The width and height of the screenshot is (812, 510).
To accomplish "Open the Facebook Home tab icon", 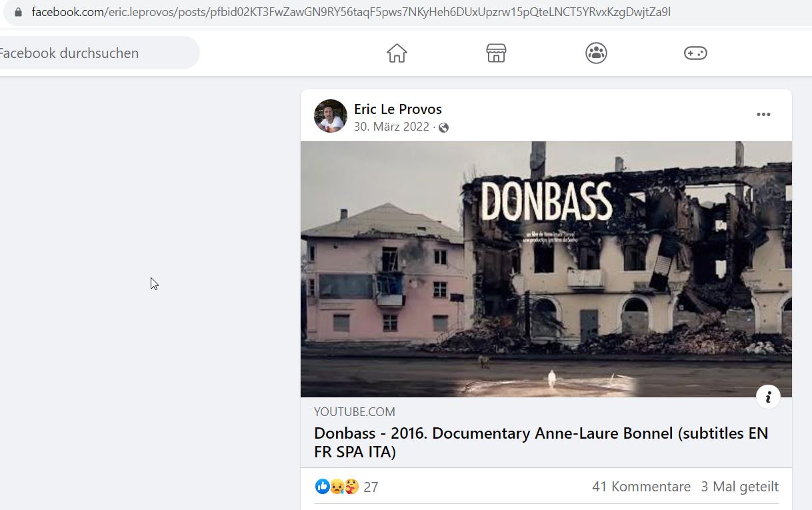I will click(x=397, y=53).
